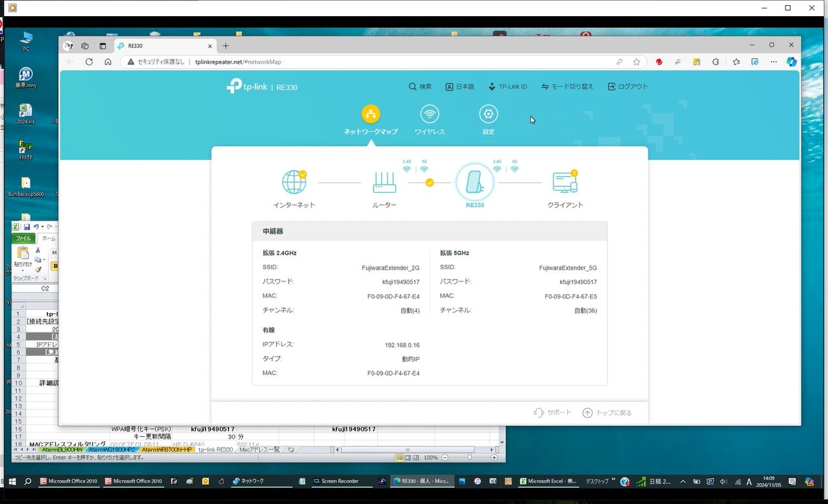The image size is (828, 504).
Task: Click the Excel Paste (貼り付け) icon
Action: click(x=23, y=252)
